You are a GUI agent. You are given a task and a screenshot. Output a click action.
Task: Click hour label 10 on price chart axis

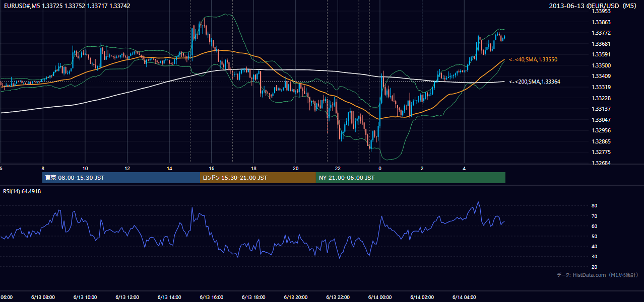[85, 169]
